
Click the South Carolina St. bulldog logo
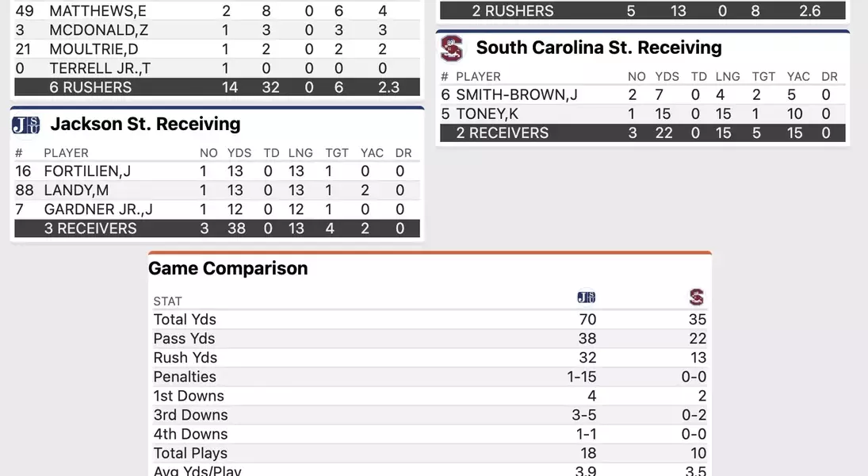pos(452,48)
